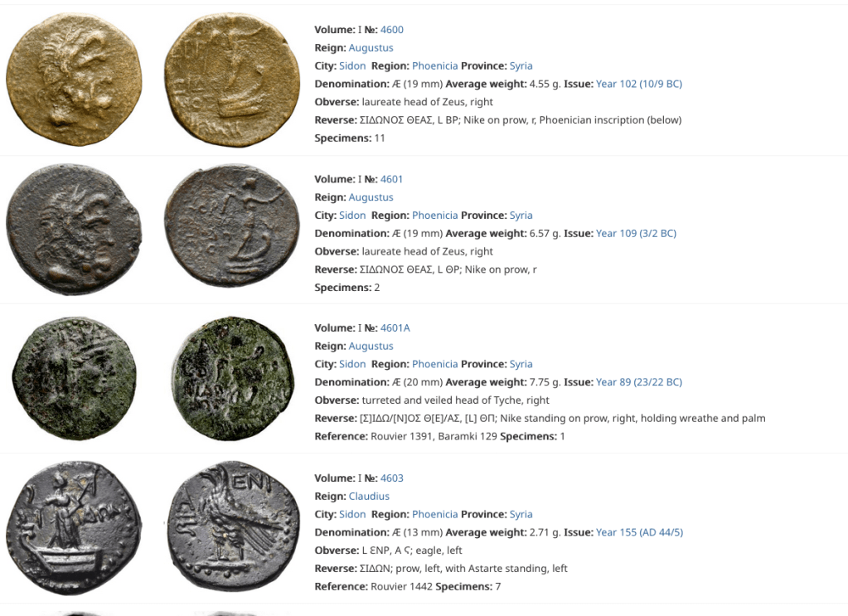Open Year 109 (3/2 BC) issue

[636, 233]
